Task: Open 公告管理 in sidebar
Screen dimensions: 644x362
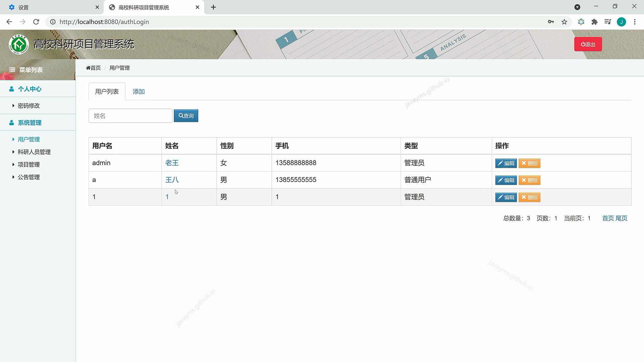Action: [29, 177]
